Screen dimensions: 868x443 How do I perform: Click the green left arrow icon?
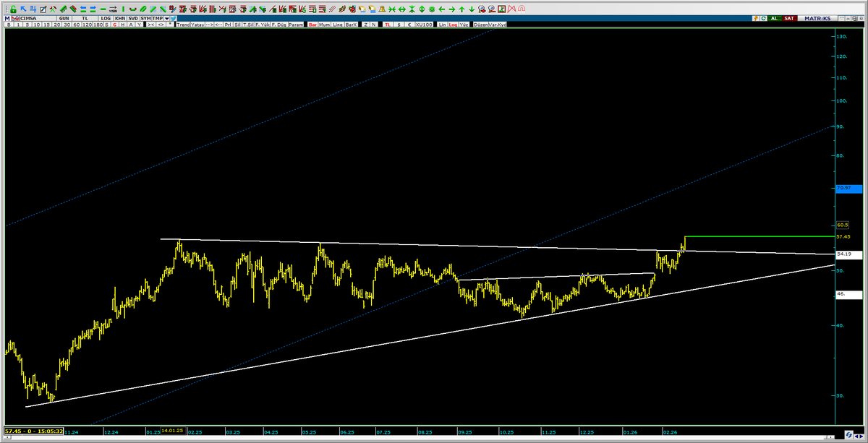click(441, 9)
